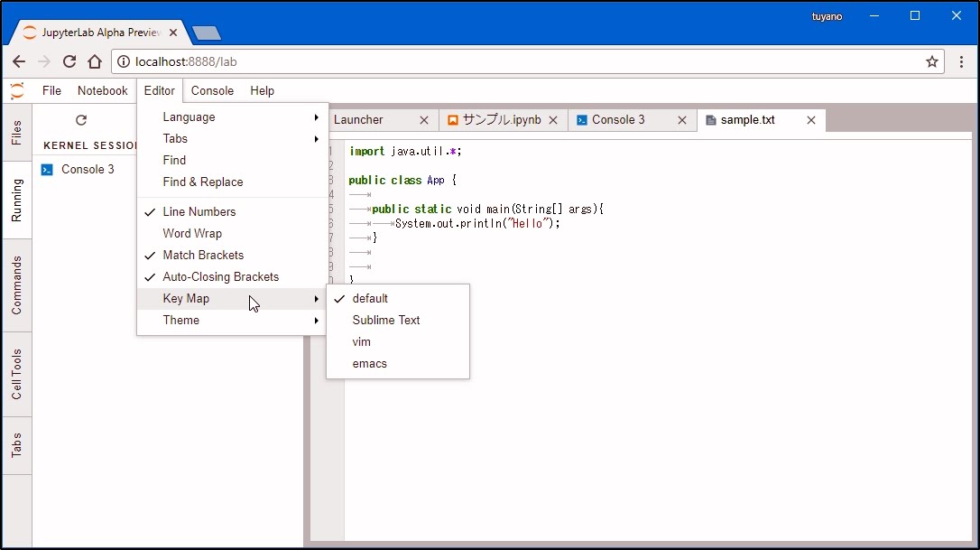Viewport: 980px width, 550px height.
Task: Click the browser back arrow
Action: pos(19,62)
